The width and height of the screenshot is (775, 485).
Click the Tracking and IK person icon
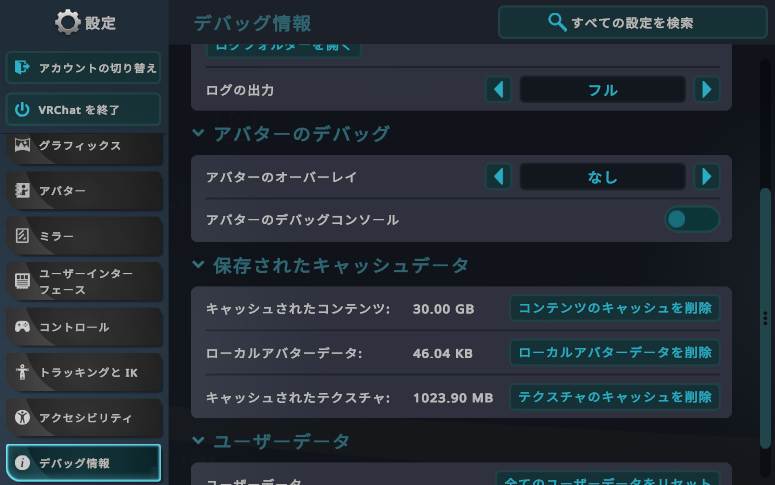(22, 372)
